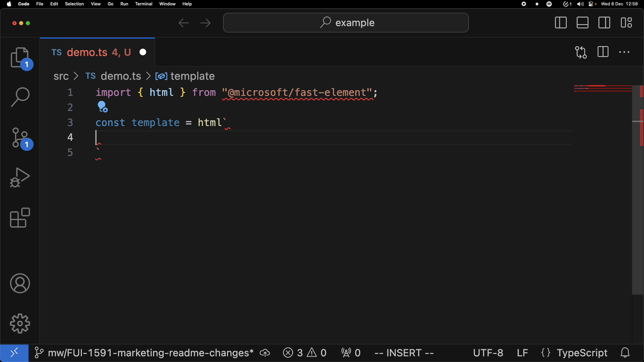The height and width of the screenshot is (362, 644).
Task: Go forward with the right arrow
Action: [205, 23]
